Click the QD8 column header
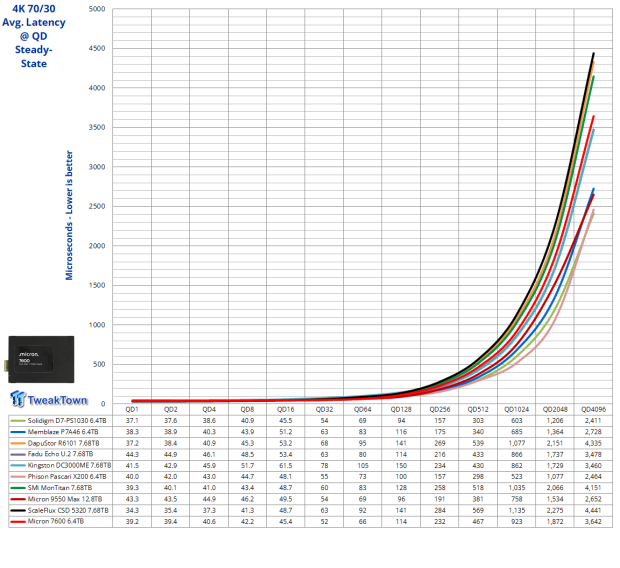 tap(247, 409)
